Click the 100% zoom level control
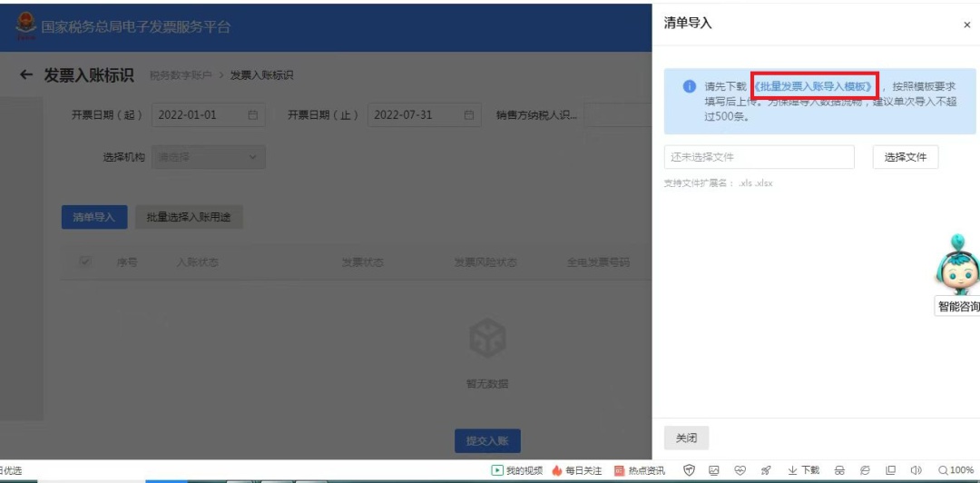This screenshot has height=483, width=980. coord(955,470)
